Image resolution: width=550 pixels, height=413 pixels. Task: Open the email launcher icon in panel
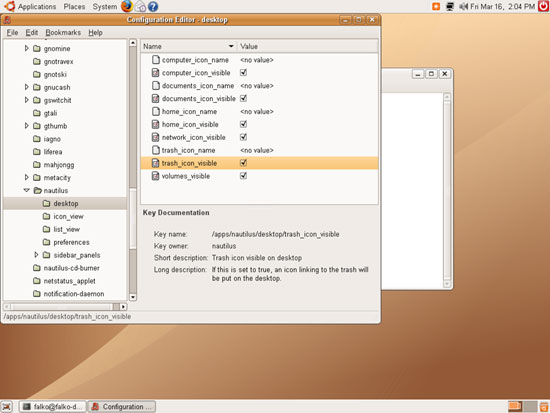(x=140, y=6)
